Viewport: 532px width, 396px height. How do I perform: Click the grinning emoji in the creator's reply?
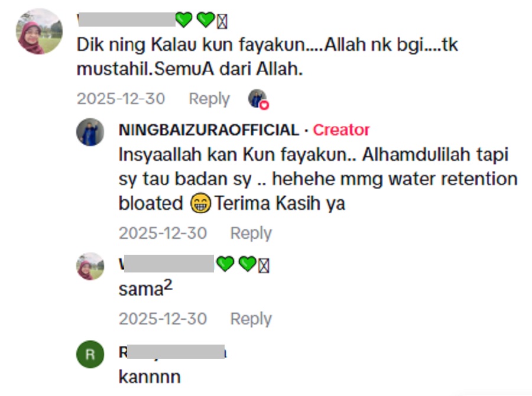[201, 204]
